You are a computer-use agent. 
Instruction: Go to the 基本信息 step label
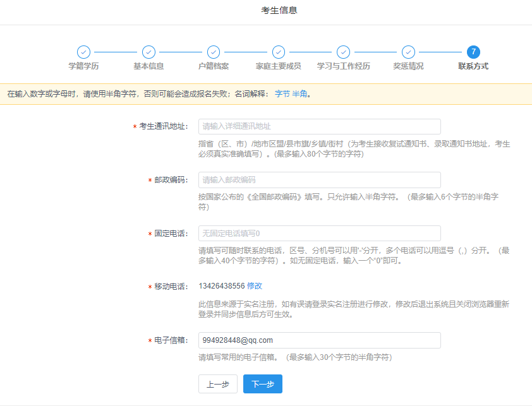coord(148,66)
